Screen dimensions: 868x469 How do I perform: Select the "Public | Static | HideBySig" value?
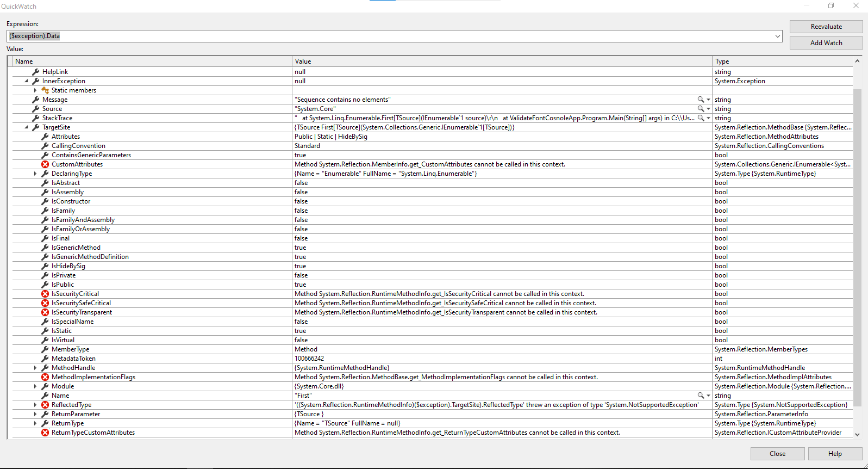331,137
